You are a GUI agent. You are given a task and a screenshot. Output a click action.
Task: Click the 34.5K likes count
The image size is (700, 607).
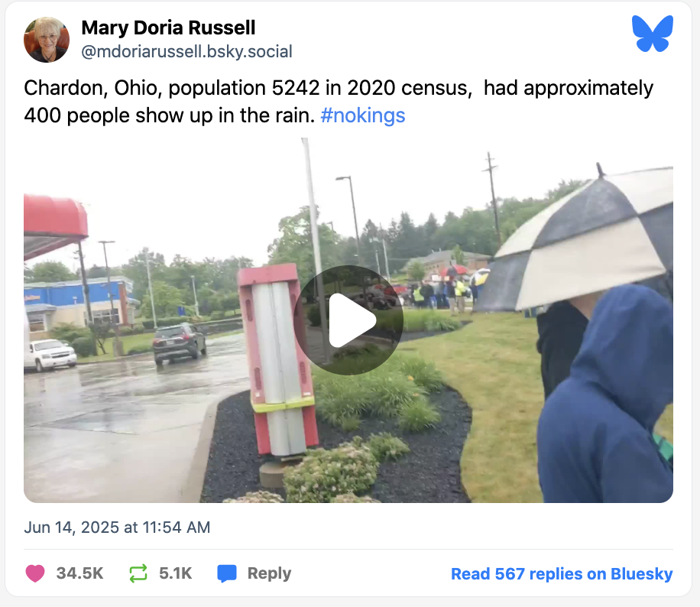(x=80, y=573)
